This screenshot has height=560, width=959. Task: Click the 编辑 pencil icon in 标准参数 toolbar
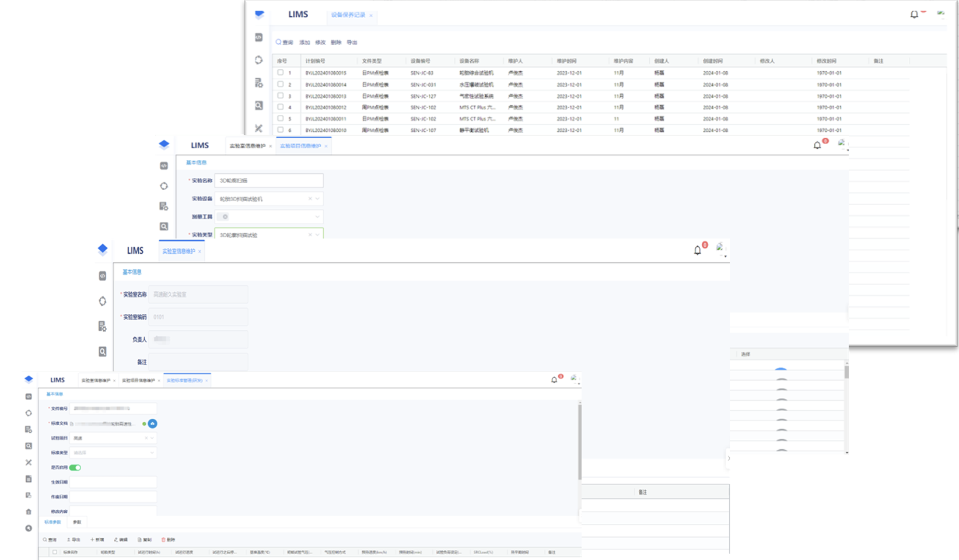click(x=116, y=540)
